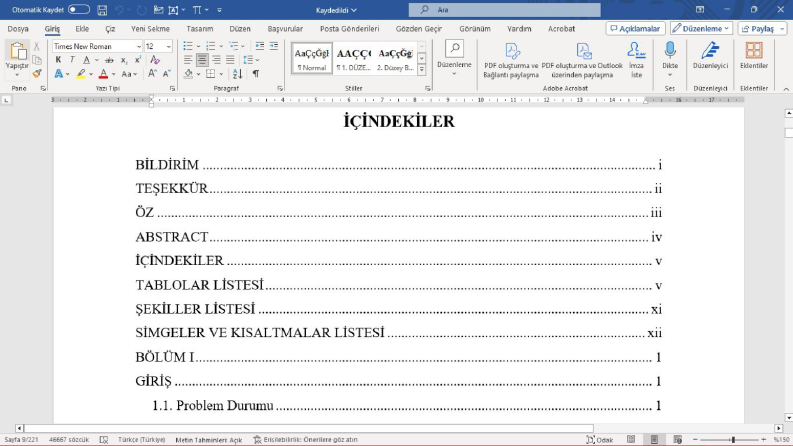The image size is (793, 446).
Task: Decrease paragraph indent
Action: pos(259,46)
